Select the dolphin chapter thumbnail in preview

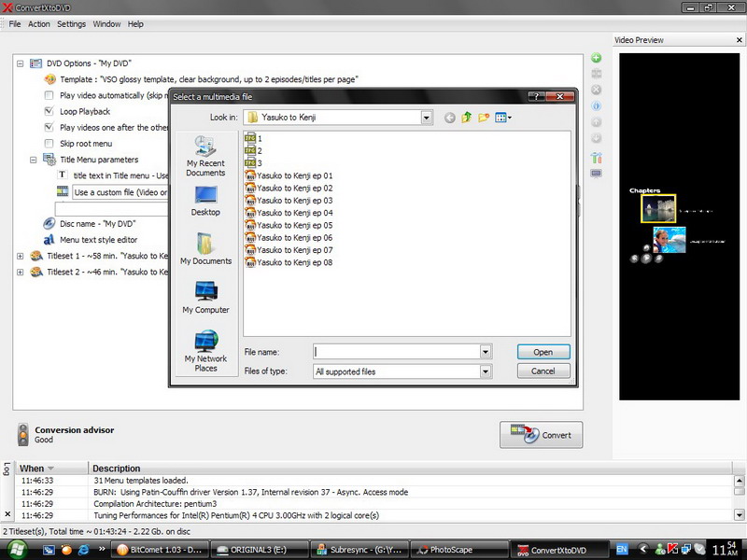click(669, 240)
